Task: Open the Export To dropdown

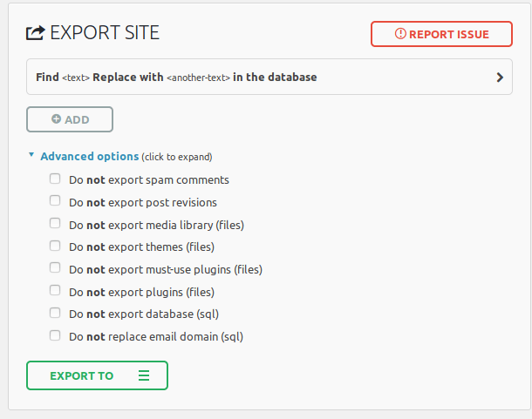Action: point(97,375)
